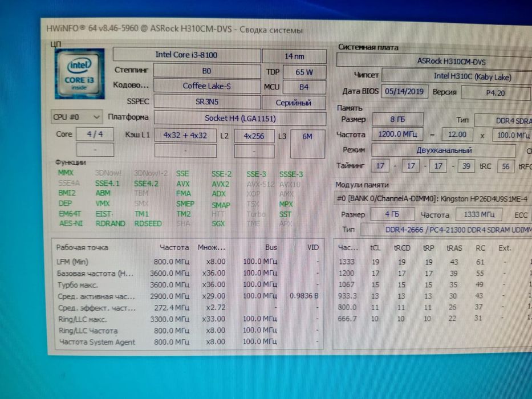Image resolution: width=532 pixels, height=399 pixels.
Task: Click the Intel Core i3-8100 name field
Action: 186,55
